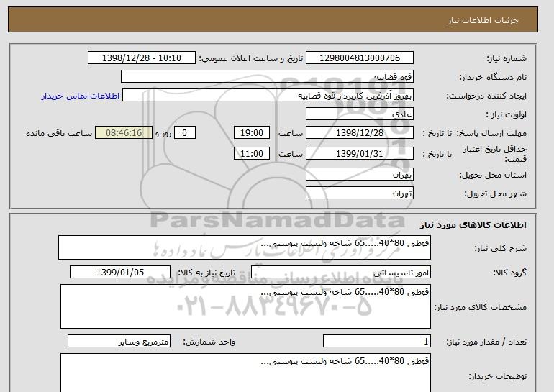Click the remaining days field showing 0
Screen dimensions: 554x392
[x=184, y=133]
